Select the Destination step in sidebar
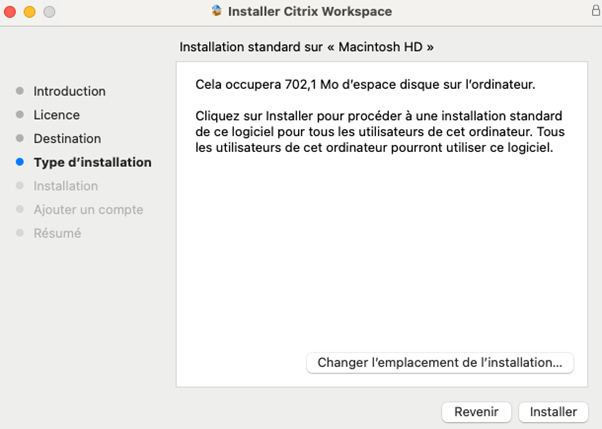The height and width of the screenshot is (429, 602). pos(67,139)
